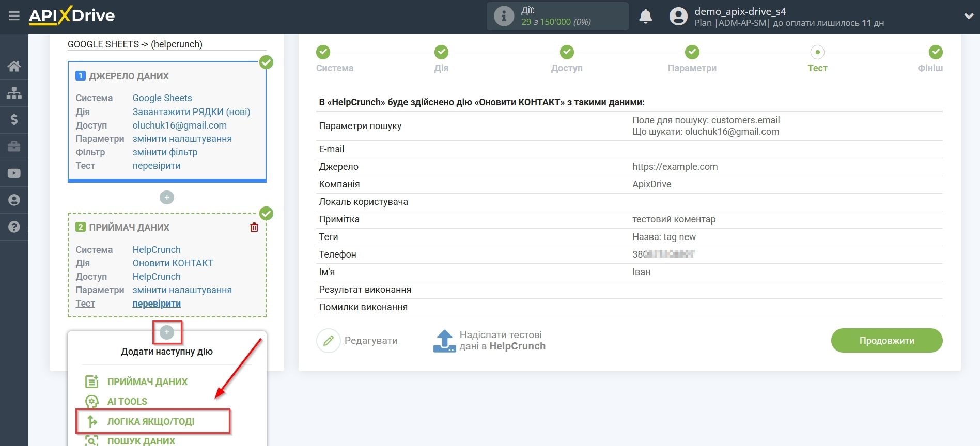Click Google Sheets system link

[x=162, y=98]
